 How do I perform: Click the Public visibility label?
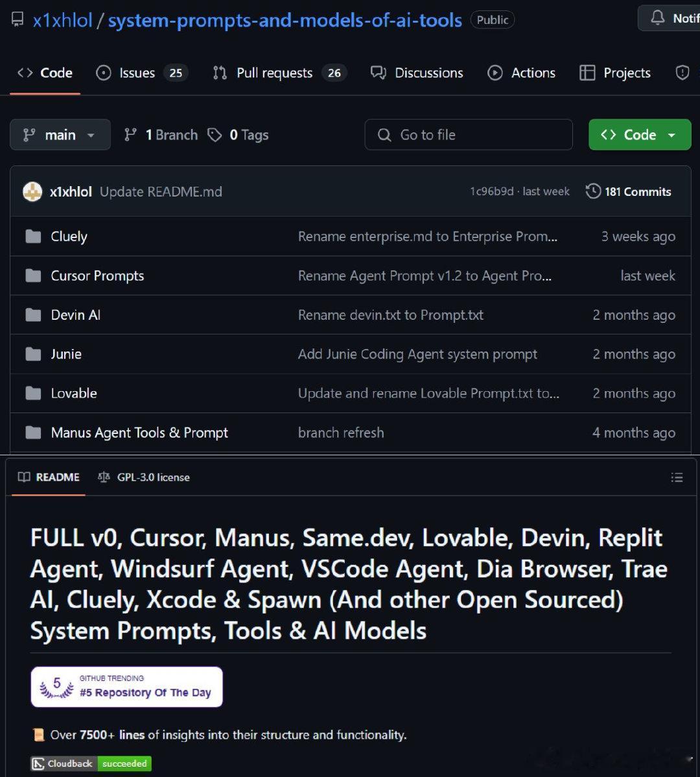[493, 20]
